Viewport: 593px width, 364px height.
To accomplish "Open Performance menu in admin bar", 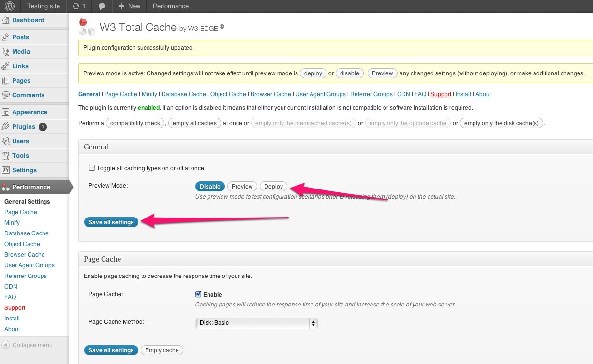I will click(171, 6).
